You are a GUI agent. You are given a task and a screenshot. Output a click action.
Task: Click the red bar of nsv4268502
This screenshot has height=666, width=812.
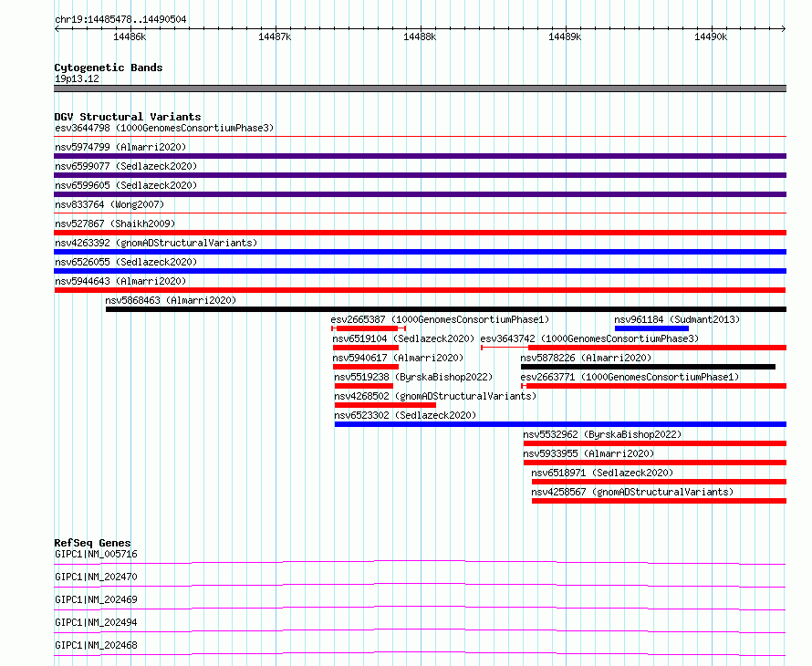385,405
